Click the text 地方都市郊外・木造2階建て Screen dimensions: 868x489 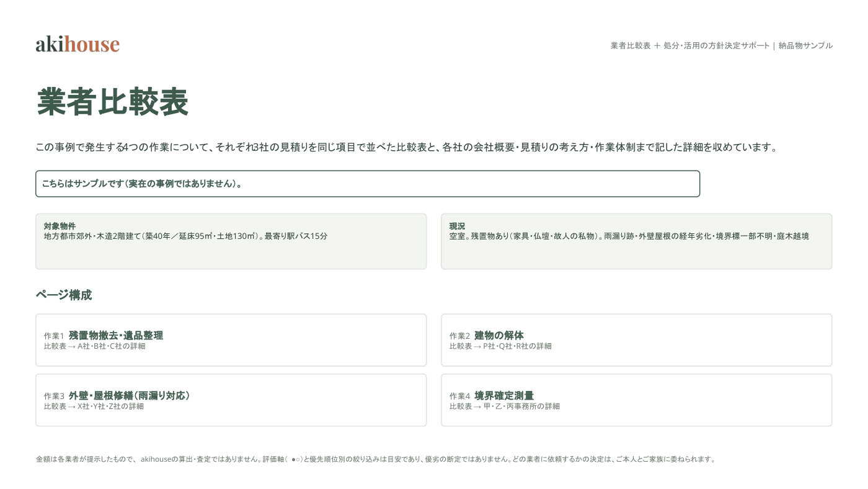(x=93, y=236)
